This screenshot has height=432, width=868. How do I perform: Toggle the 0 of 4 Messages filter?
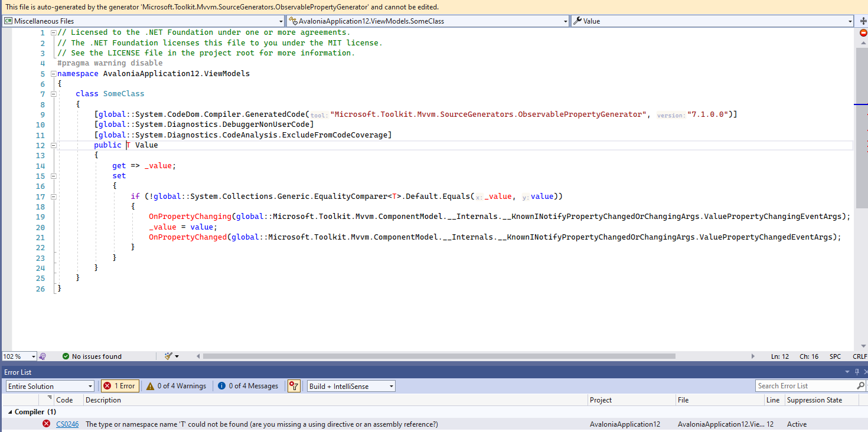[x=248, y=386]
